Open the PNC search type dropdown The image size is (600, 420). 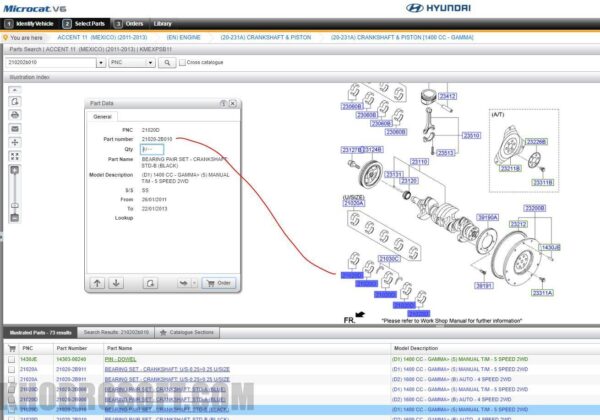pyautogui.click(x=150, y=62)
